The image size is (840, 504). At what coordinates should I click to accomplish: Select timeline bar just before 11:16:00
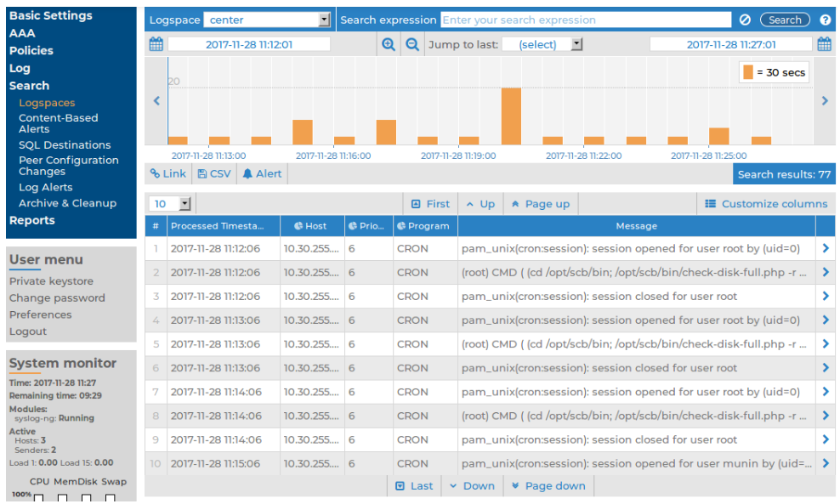coord(303,133)
